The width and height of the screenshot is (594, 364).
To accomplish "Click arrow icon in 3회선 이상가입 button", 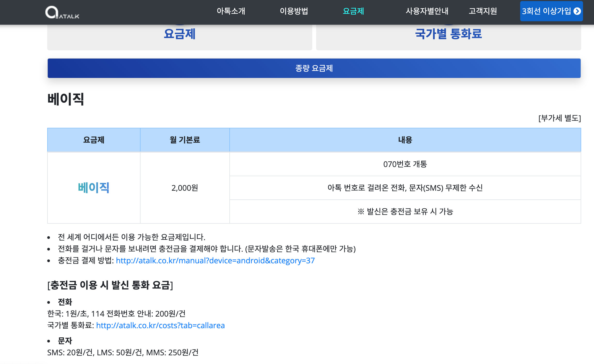I will (577, 11).
